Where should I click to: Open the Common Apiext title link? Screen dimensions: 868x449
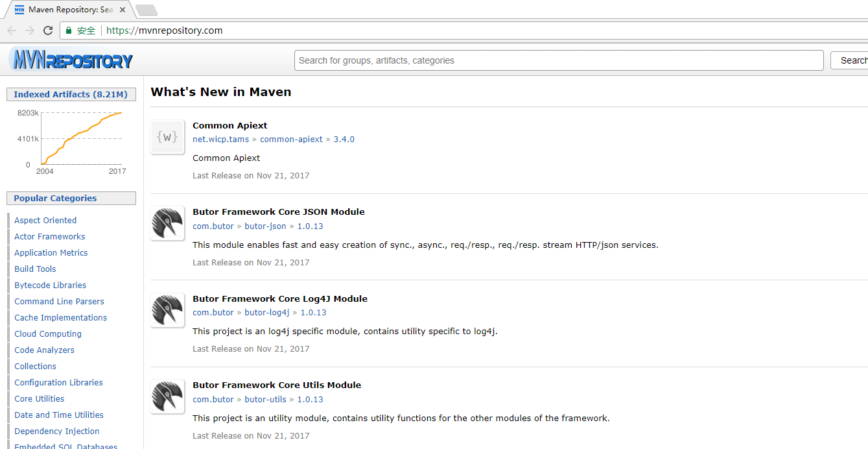(230, 126)
